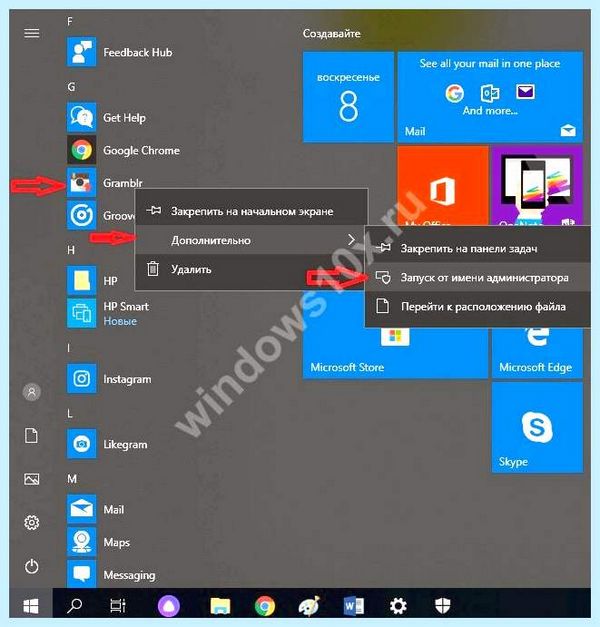The image size is (600, 627).
Task: Click the Новые label under HP Smart
Action: click(x=120, y=321)
